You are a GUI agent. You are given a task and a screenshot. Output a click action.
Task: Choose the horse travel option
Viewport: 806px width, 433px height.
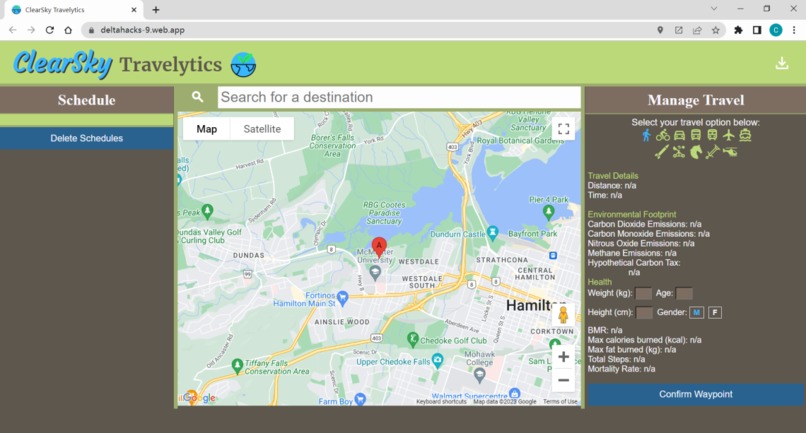point(695,152)
